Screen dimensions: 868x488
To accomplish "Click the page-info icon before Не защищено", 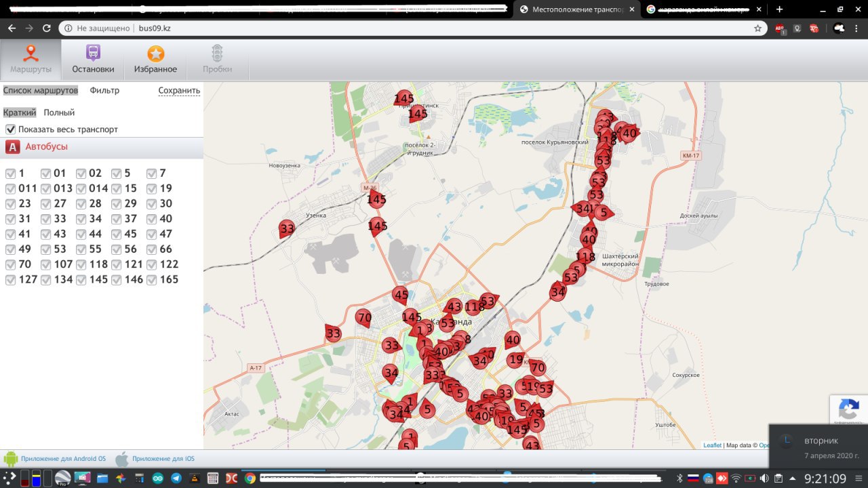I will coord(68,28).
